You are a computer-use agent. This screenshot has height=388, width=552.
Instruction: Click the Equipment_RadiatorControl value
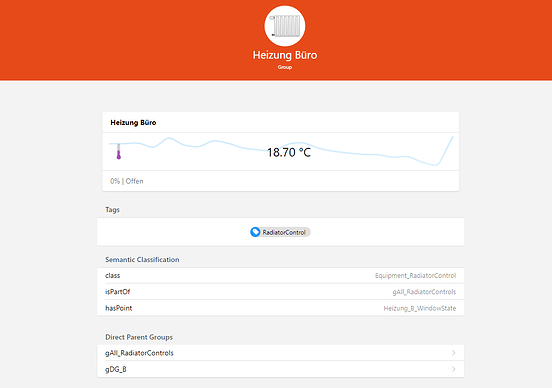click(x=415, y=275)
